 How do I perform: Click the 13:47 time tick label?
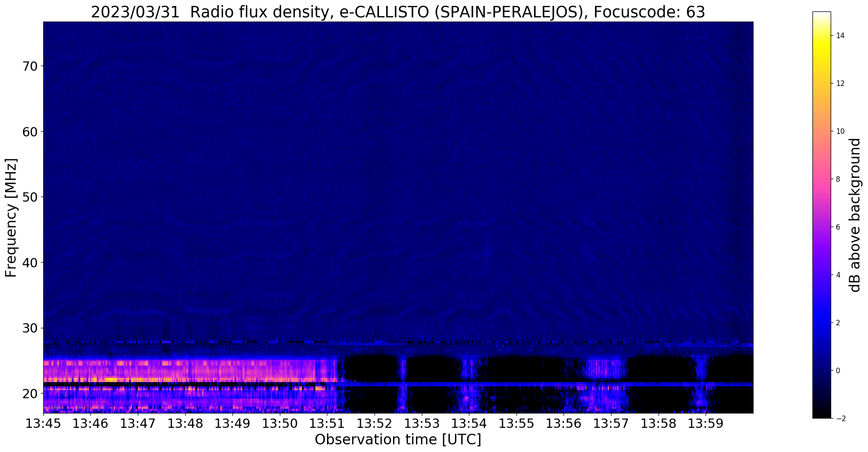tap(138, 424)
